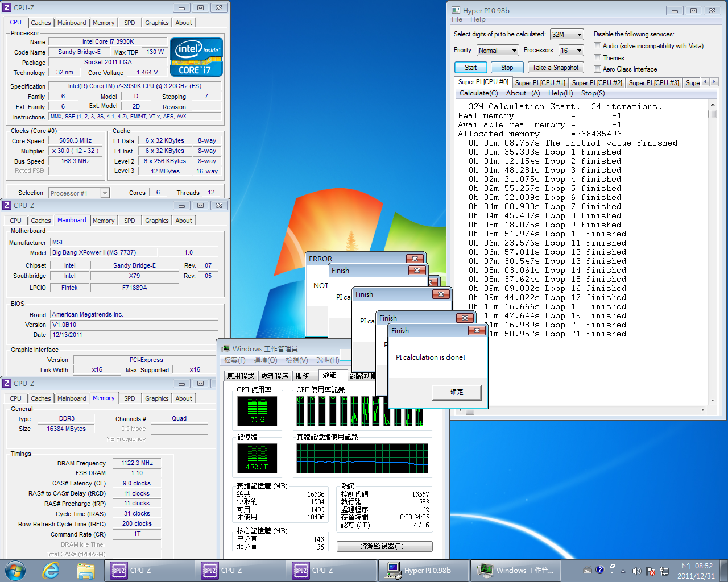Enable the Audio service disable checkbox
Screen dimensions: 728x582
598,46
